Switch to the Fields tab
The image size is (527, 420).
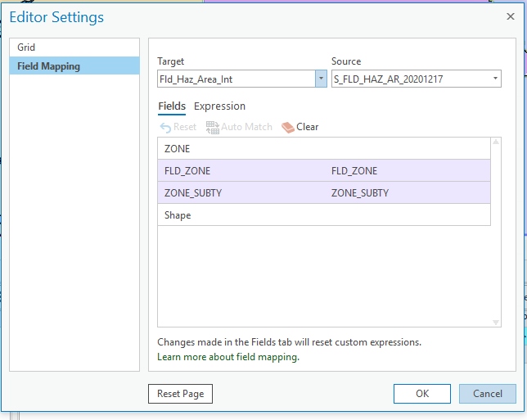(x=172, y=106)
